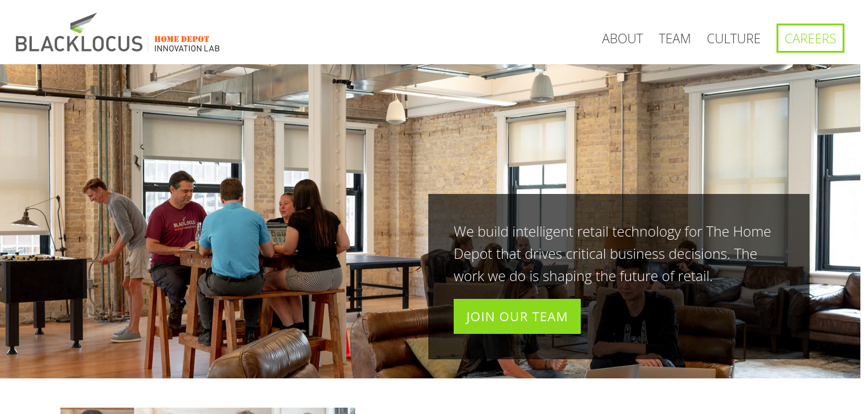868x414 pixels.
Task: Click the green and gray BlackLocus logo mark
Action: point(84,23)
